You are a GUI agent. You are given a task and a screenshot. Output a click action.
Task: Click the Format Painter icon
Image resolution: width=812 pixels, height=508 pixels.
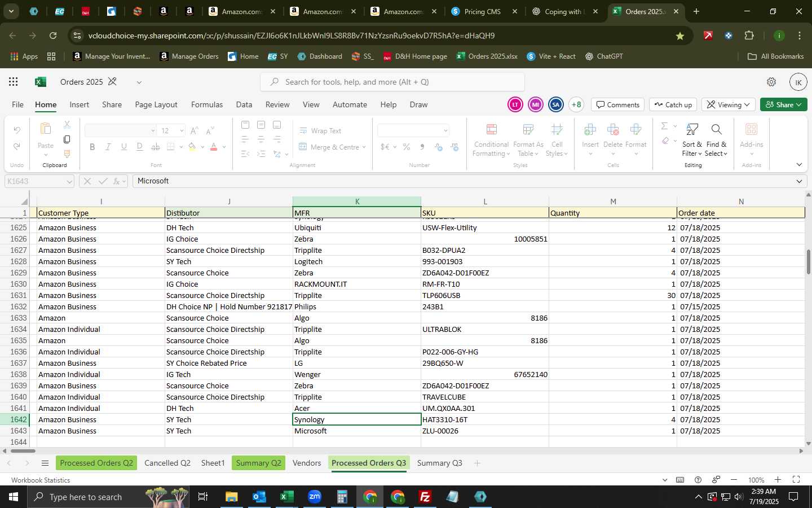[x=67, y=154]
